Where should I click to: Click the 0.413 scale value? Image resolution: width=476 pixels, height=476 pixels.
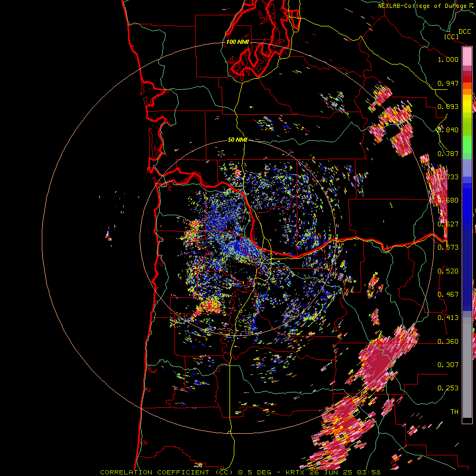[x=448, y=318]
